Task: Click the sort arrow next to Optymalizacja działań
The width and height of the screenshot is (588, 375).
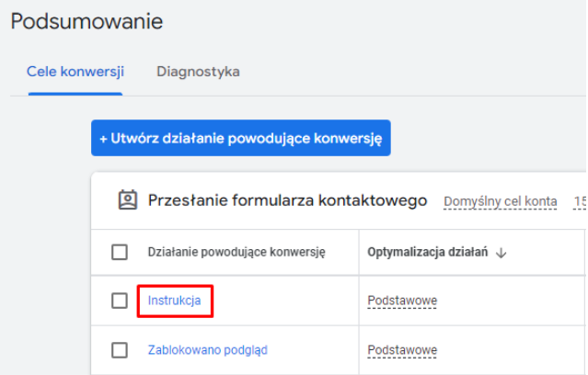Action: pos(502,253)
